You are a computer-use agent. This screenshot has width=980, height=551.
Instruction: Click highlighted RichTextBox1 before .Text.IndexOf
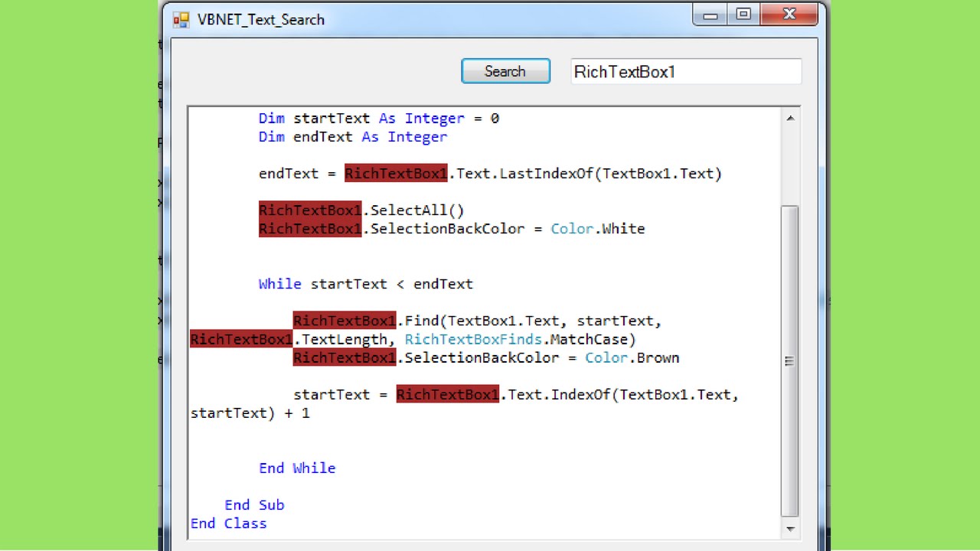click(448, 395)
